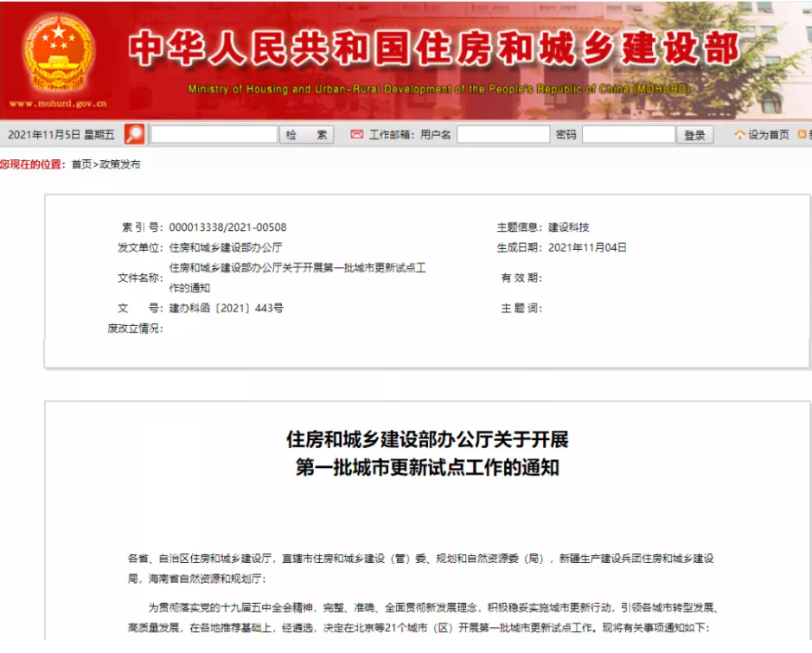
Task: Click the Chinese ministry name banner title
Action: tap(434, 48)
